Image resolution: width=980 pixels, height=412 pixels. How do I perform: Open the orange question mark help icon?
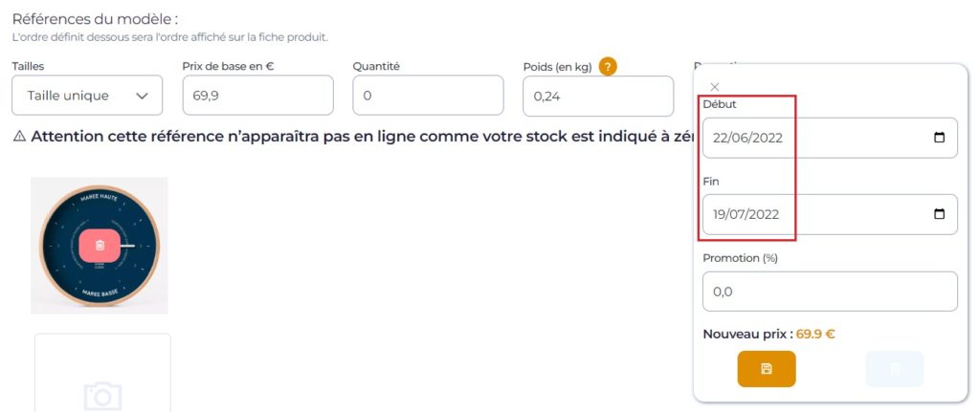tap(608, 67)
